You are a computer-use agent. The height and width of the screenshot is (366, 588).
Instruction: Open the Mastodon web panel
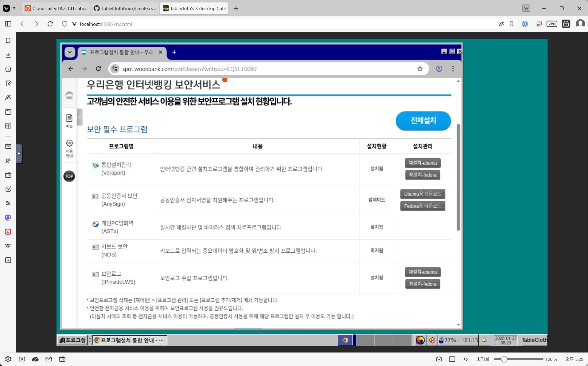[8, 218]
